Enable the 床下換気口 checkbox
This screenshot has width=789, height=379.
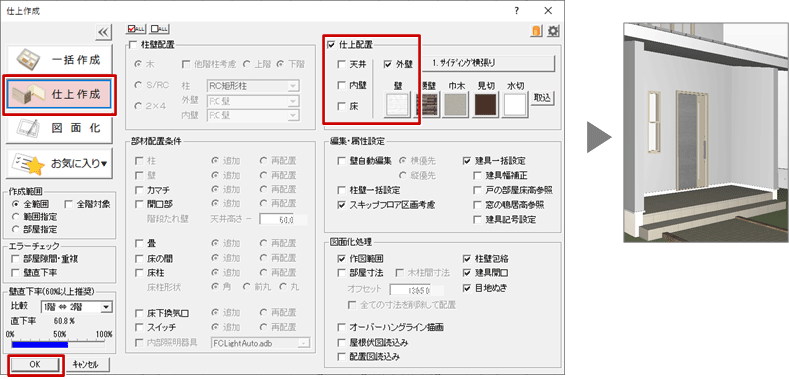point(139,313)
